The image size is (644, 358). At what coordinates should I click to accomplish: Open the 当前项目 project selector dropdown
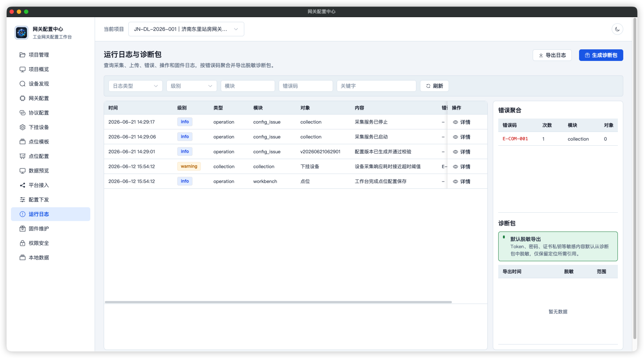[186, 29]
